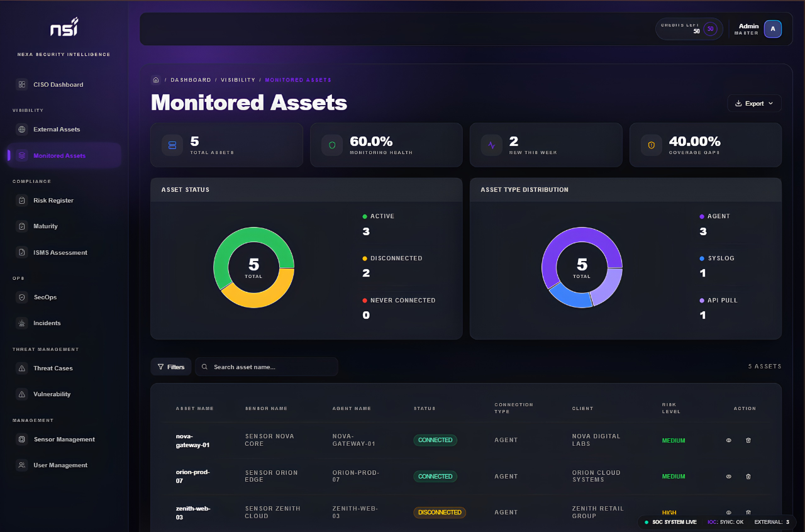The image size is (805, 532).
Task: Click the Monitoring Health shield icon
Action: (x=332, y=145)
